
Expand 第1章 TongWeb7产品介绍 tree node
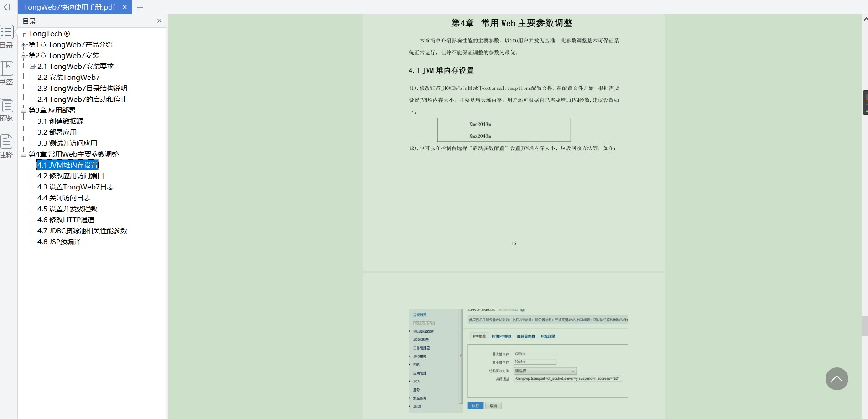(x=23, y=45)
